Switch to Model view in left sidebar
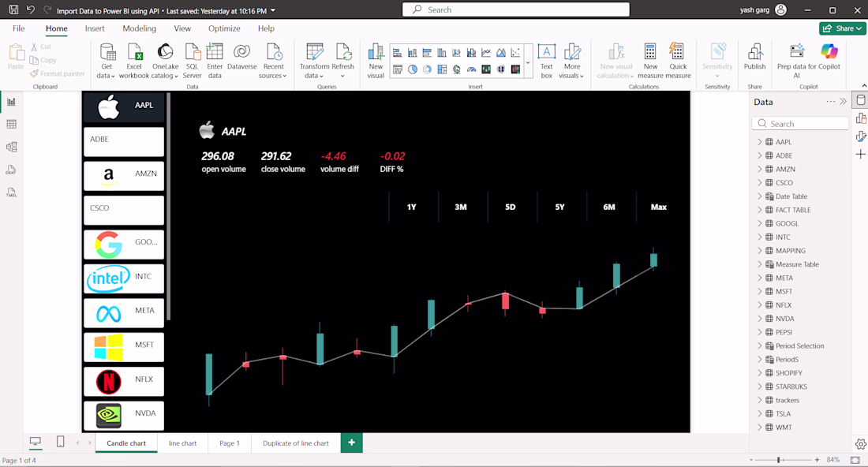 tap(11, 148)
